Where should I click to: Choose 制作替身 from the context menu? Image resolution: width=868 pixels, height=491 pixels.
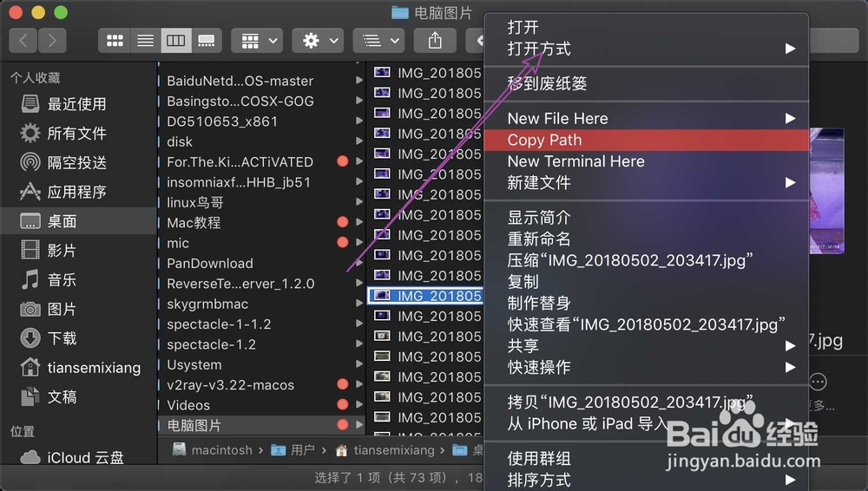tap(646, 304)
